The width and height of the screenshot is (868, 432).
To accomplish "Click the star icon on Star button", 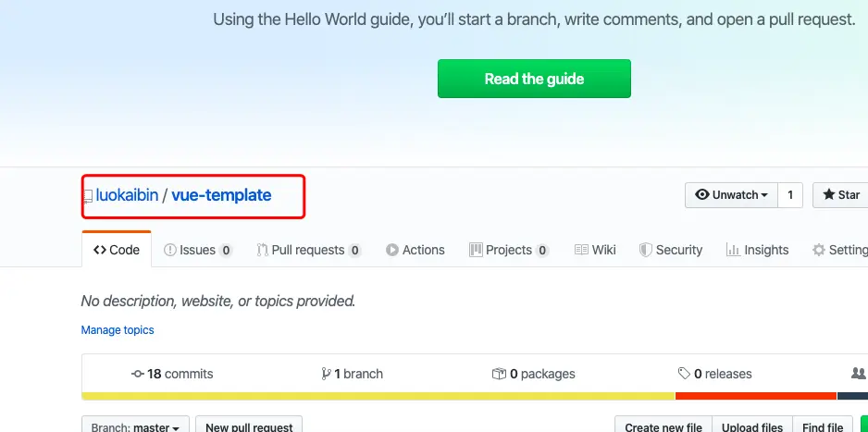I will (829, 194).
